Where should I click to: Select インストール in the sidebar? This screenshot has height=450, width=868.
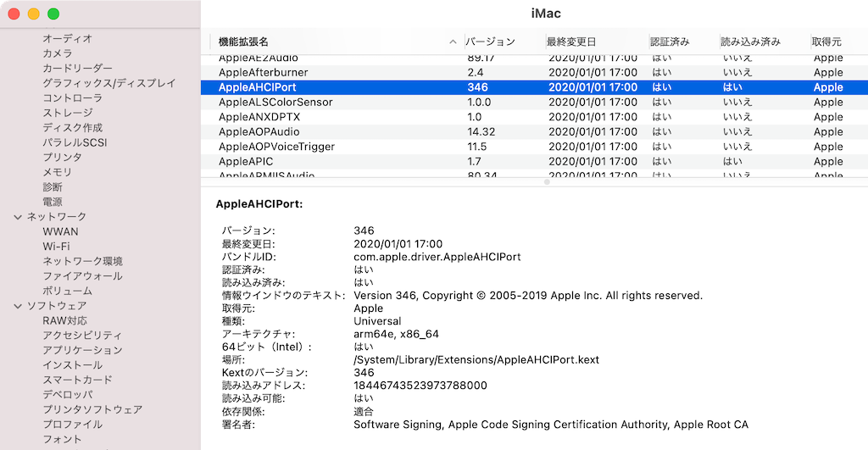click(73, 365)
